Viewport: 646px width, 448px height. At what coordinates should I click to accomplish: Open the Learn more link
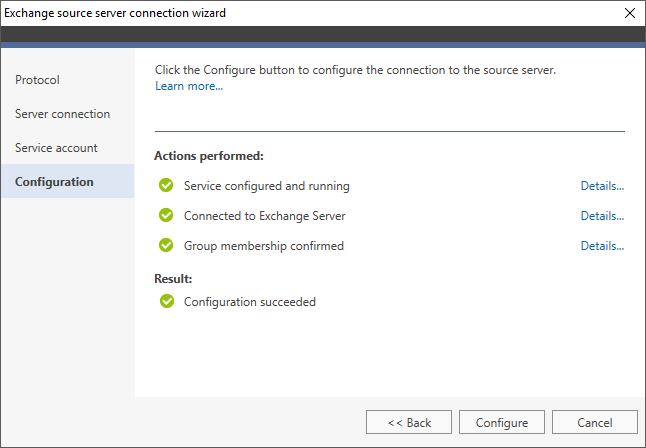click(189, 86)
